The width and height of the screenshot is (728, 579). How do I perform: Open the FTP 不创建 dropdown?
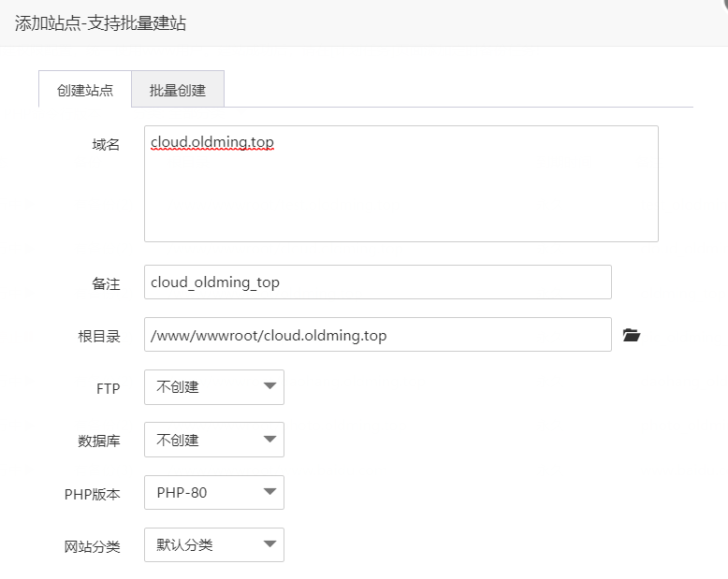click(x=213, y=387)
